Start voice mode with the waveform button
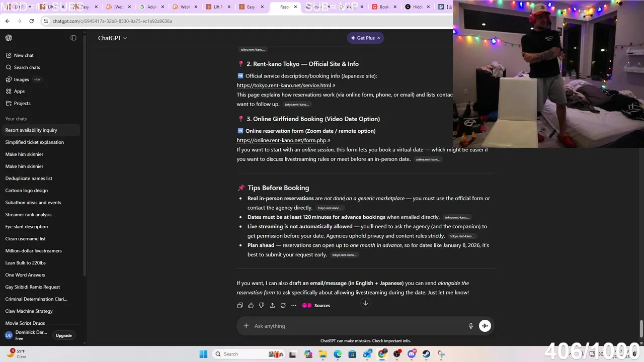644x362 pixels. (485, 326)
